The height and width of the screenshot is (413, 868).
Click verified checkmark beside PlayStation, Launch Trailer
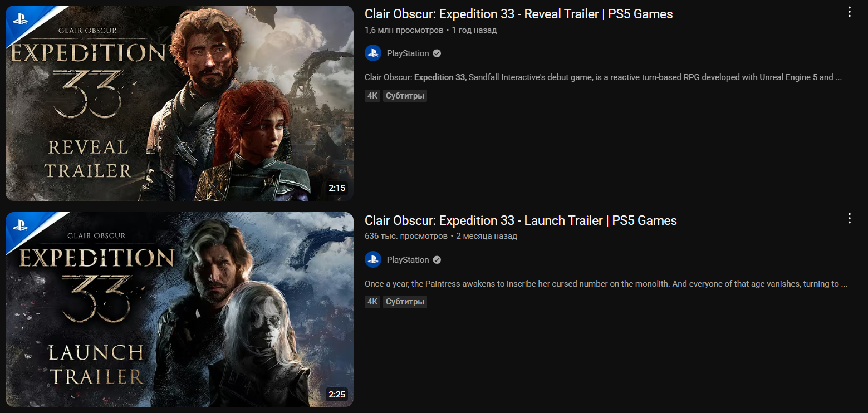tap(437, 260)
